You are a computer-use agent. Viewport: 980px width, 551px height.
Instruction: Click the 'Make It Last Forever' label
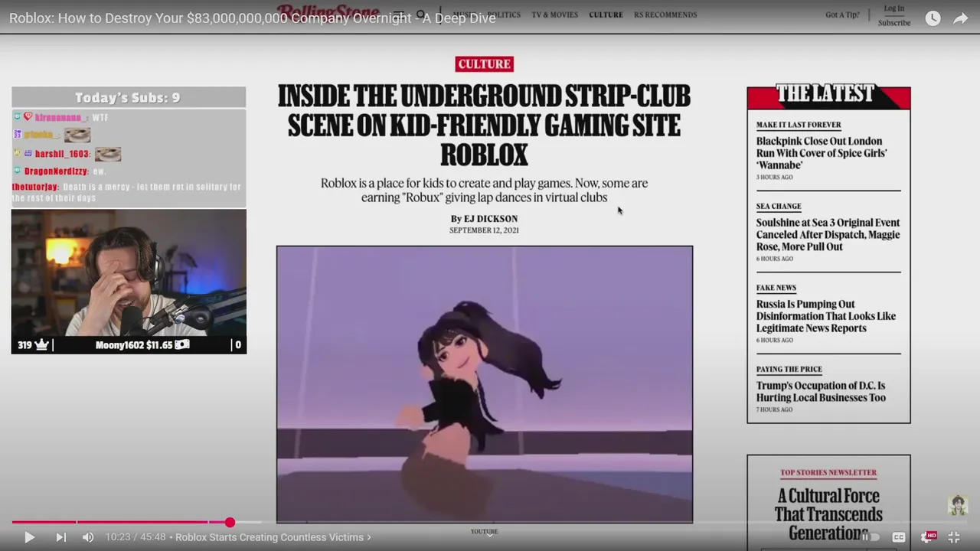pyautogui.click(x=799, y=125)
